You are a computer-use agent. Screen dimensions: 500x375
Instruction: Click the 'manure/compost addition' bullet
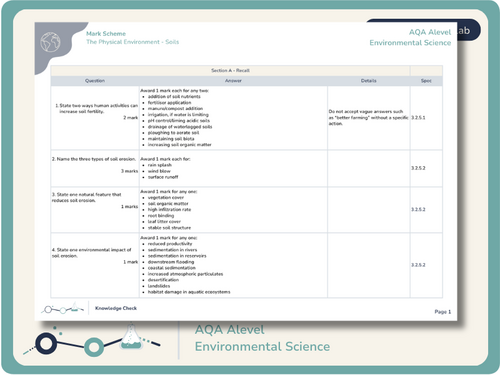pos(175,109)
